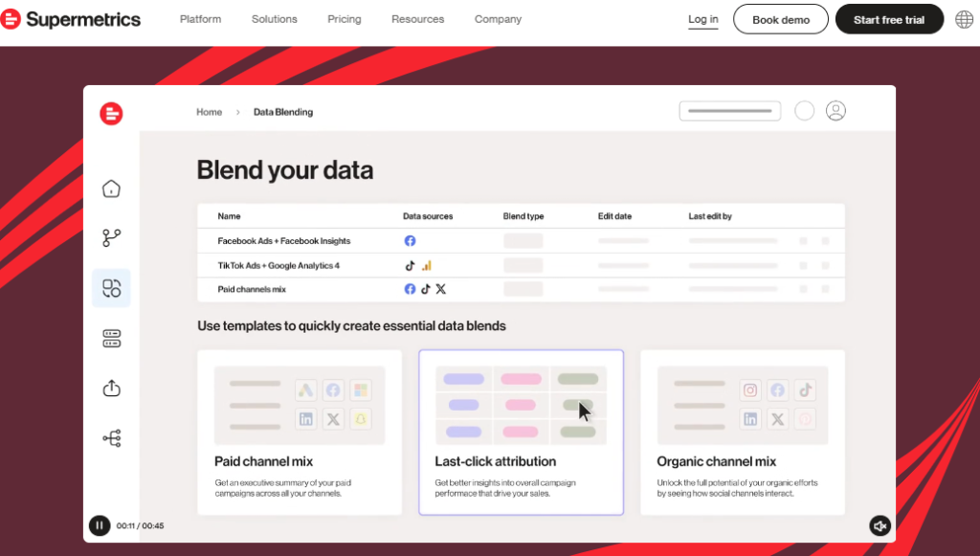Click the Instagram icon in Organic channel mix card

(x=750, y=390)
